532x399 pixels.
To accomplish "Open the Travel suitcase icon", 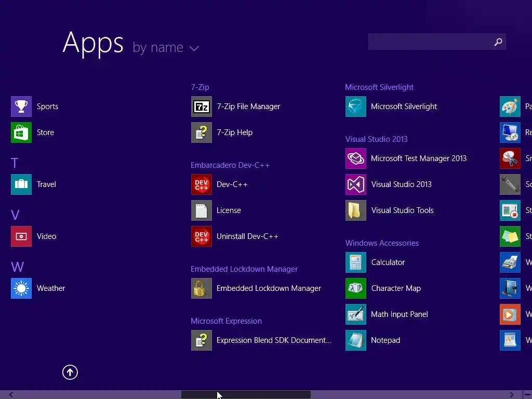I will tap(21, 184).
